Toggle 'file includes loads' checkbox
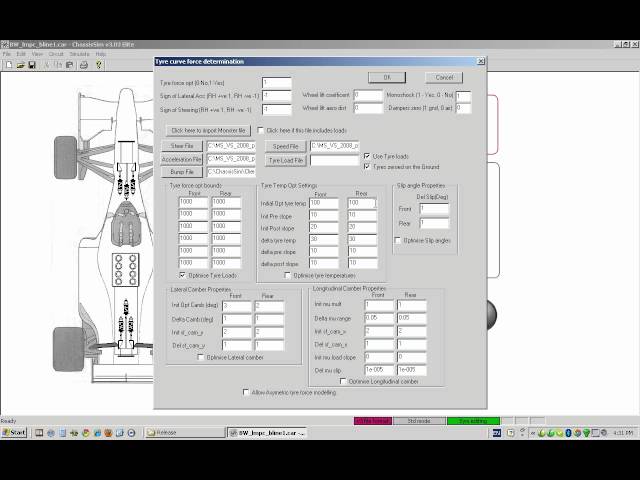640x480 pixels. [260, 130]
